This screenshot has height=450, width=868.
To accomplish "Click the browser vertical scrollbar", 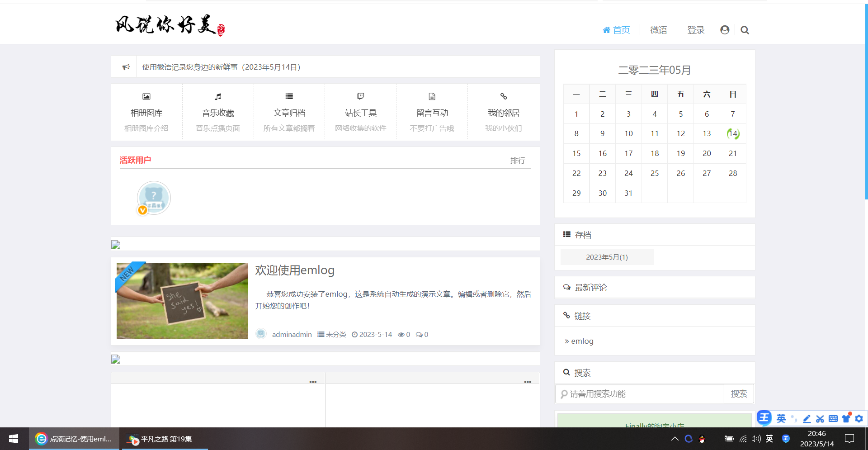I will [866, 102].
